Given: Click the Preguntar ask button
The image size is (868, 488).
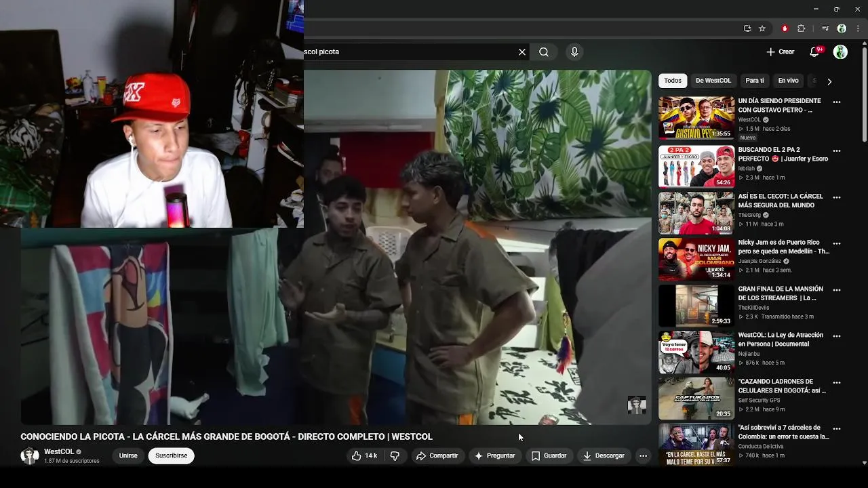Looking at the screenshot, I should pyautogui.click(x=495, y=455).
